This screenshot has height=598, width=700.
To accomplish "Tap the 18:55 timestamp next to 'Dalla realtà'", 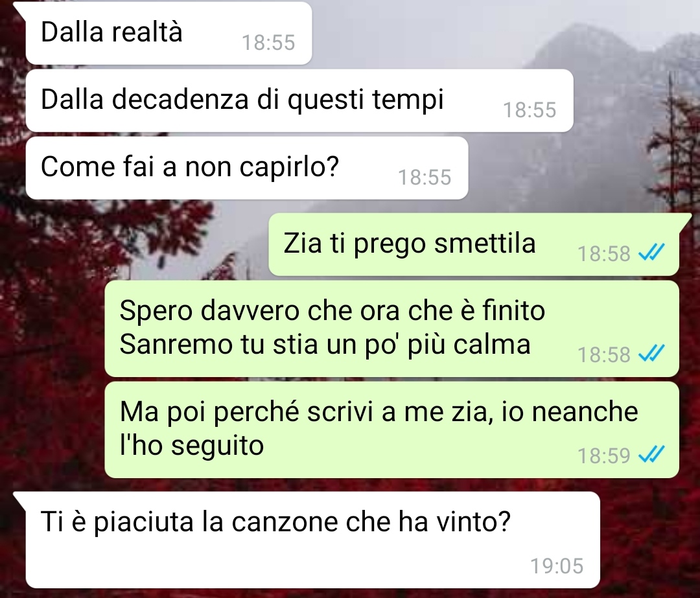I will pos(268,43).
